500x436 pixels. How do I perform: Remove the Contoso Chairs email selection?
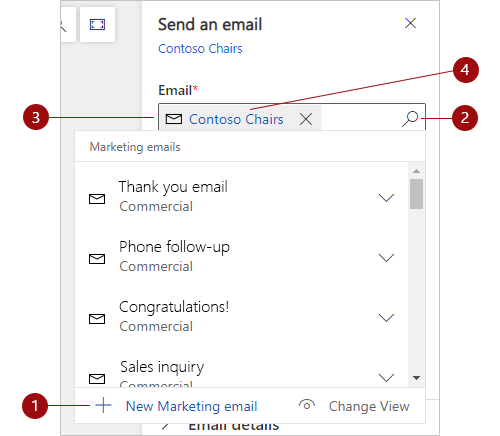[x=306, y=119]
